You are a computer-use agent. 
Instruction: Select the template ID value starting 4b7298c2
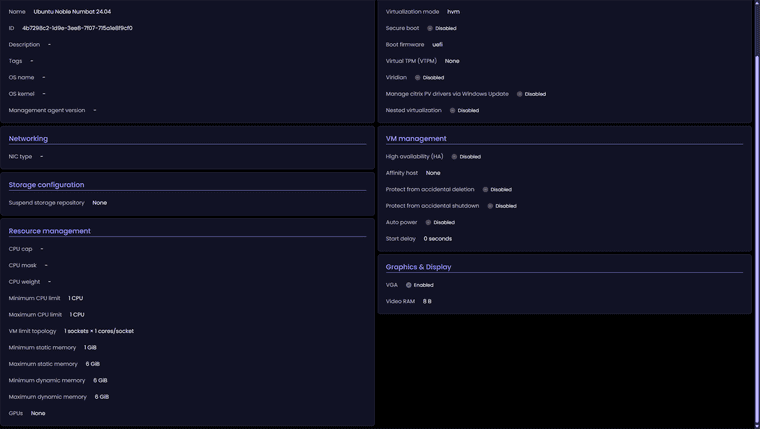(78, 28)
